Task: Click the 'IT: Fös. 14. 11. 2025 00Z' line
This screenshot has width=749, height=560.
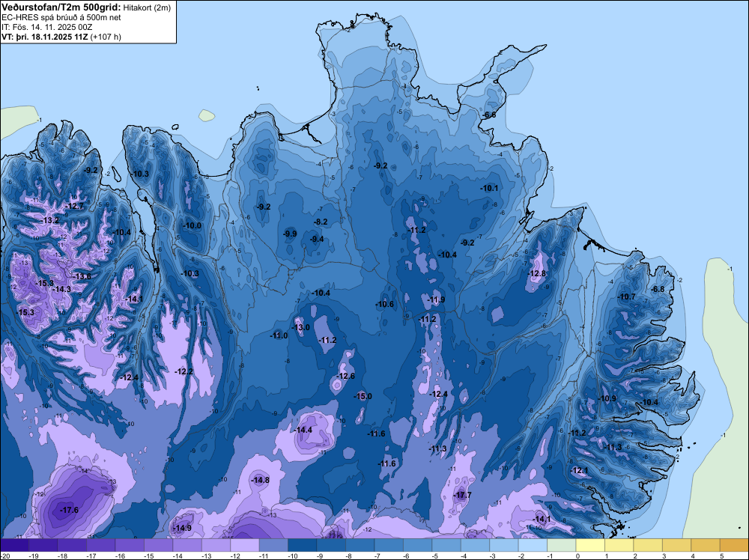Action: click(47, 27)
